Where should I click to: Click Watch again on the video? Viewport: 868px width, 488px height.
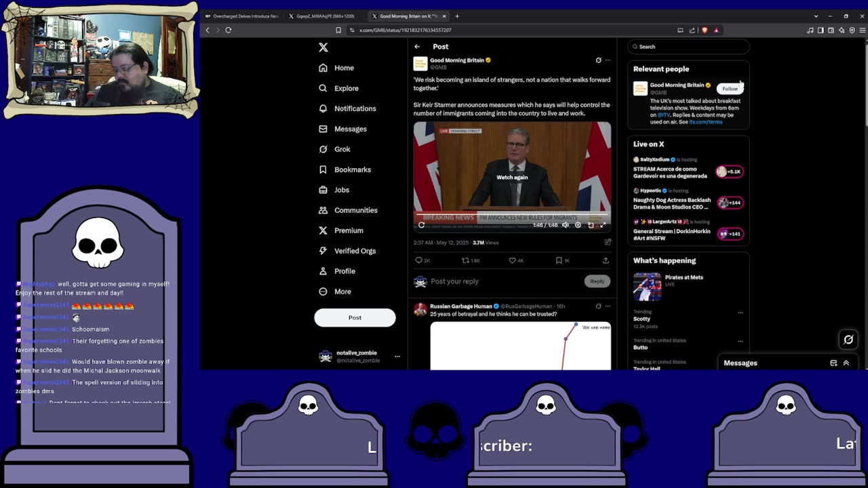click(x=512, y=178)
